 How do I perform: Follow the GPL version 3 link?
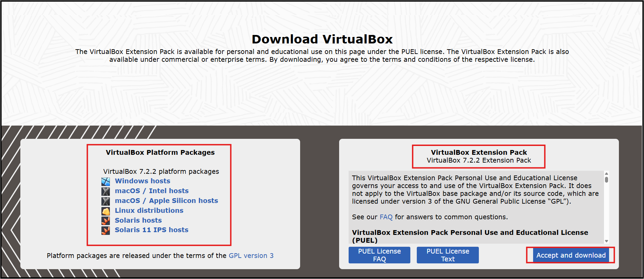click(x=251, y=256)
